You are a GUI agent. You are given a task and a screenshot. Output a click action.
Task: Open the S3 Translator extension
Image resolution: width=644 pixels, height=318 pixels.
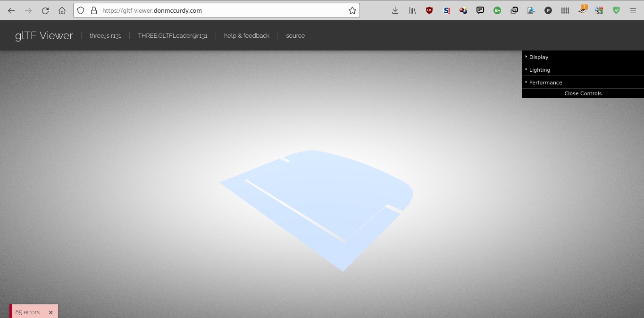599,10
